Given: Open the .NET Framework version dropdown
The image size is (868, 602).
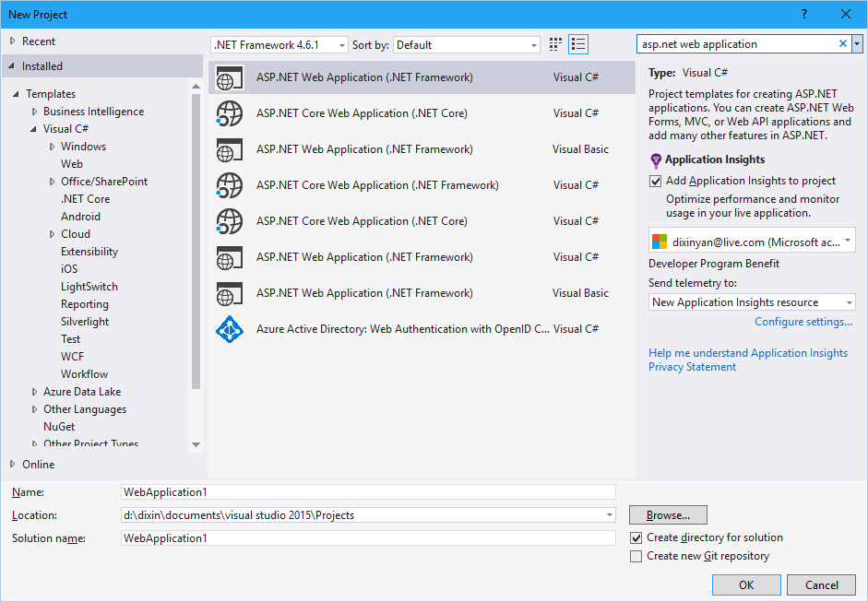Looking at the screenshot, I should point(279,45).
